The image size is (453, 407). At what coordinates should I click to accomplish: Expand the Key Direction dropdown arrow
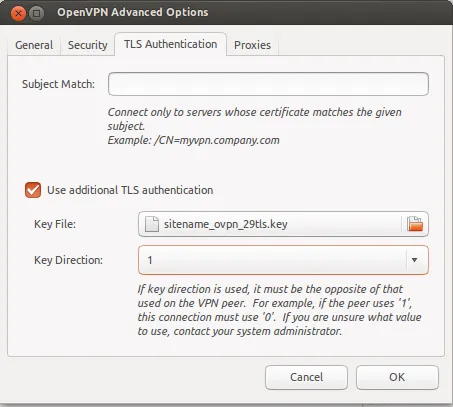(414, 260)
